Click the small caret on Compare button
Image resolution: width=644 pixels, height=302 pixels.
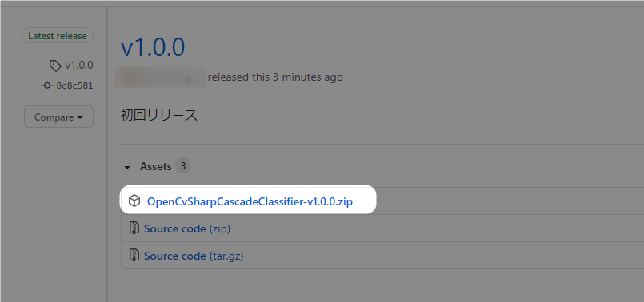[80, 117]
